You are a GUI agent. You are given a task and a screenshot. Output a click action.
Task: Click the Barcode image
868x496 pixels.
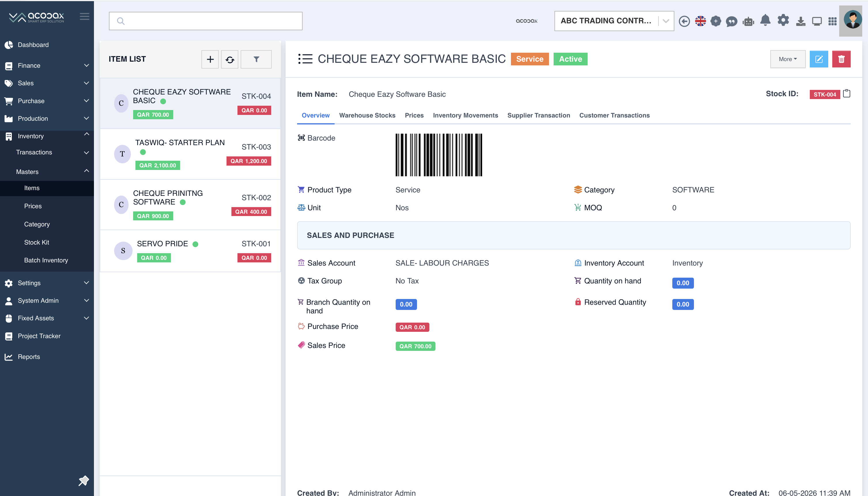point(439,155)
